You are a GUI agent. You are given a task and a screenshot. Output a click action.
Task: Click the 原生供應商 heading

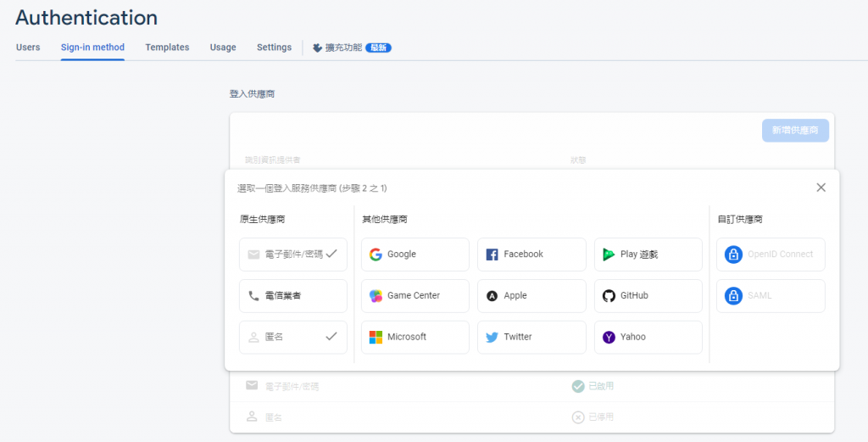(263, 220)
